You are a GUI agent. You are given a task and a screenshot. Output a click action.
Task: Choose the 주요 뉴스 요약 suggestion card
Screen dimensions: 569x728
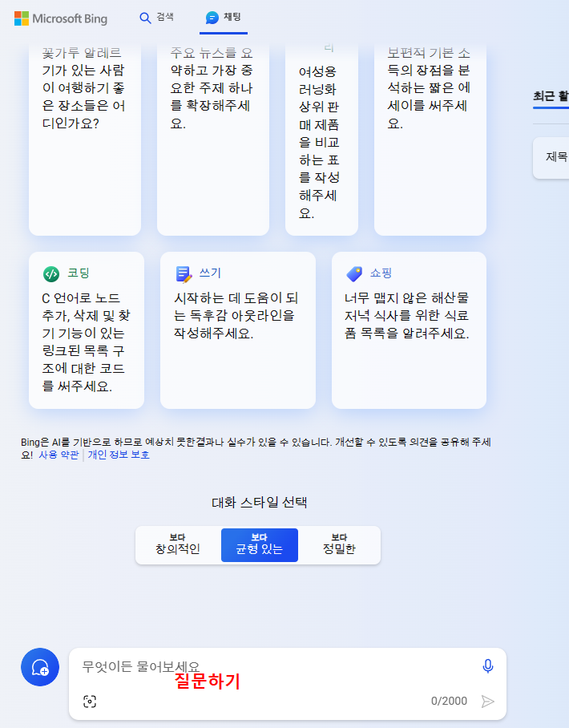(x=213, y=140)
